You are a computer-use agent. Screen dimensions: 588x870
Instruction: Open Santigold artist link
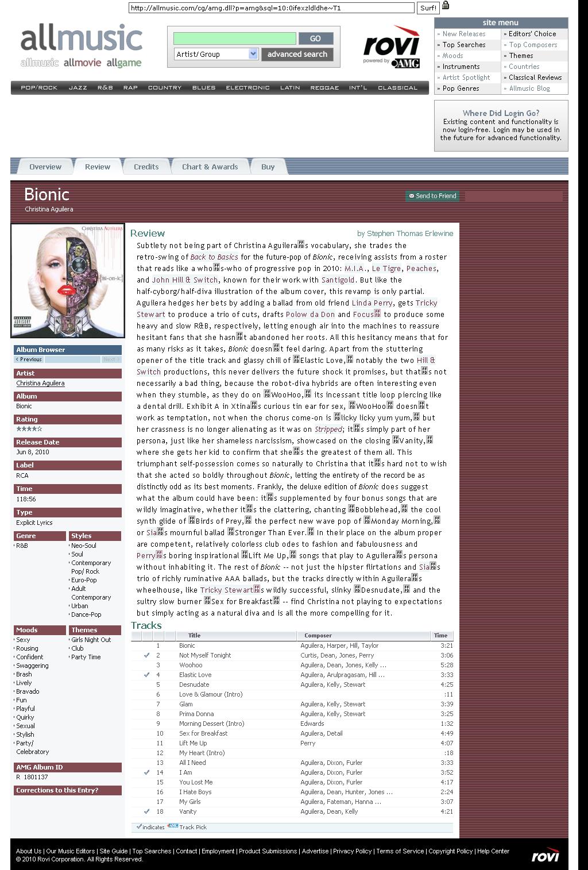click(338, 280)
